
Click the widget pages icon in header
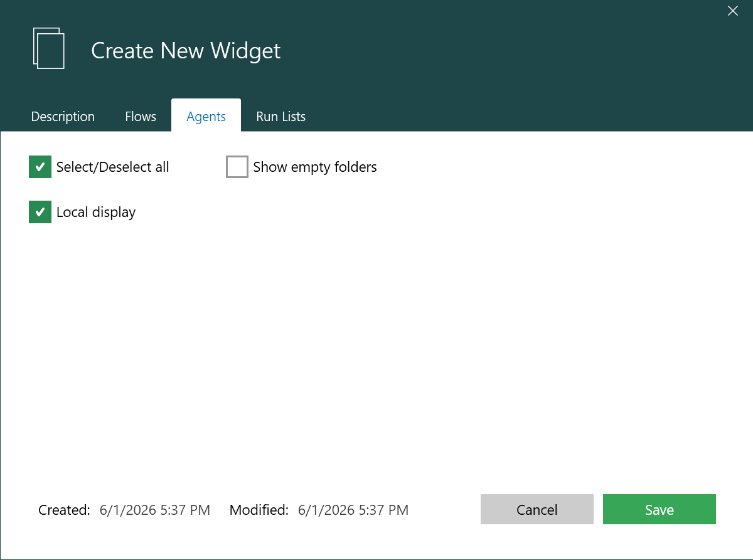(48, 48)
